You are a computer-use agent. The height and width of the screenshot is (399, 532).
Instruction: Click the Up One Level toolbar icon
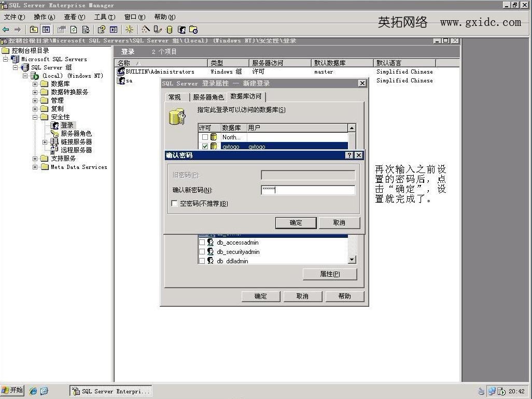click(34, 30)
